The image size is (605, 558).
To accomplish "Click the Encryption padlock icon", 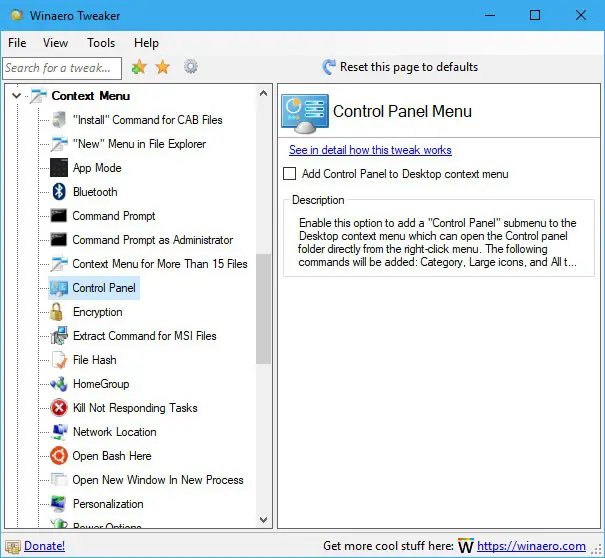I will 56,311.
